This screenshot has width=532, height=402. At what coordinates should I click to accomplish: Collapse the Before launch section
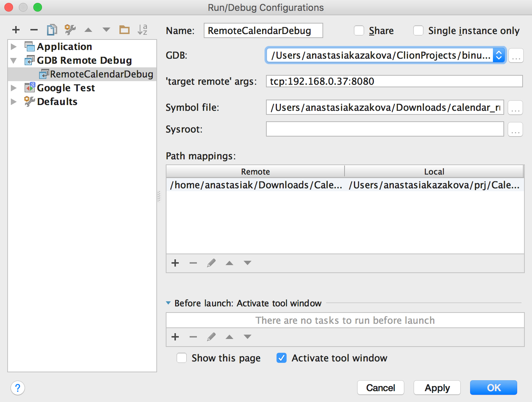click(168, 303)
